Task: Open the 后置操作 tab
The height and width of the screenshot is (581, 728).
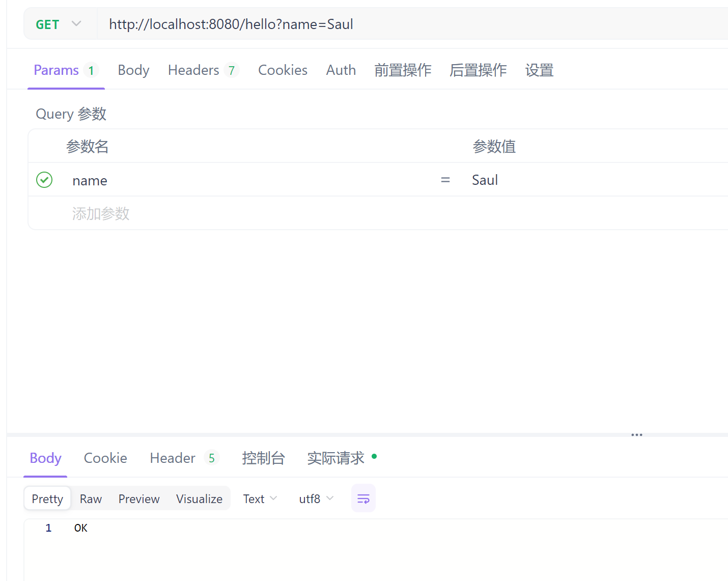Action: [x=478, y=70]
